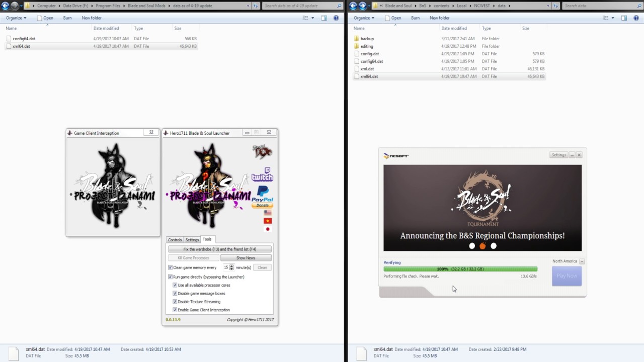The height and width of the screenshot is (362, 644).
Task: Click Open in right Explorer toolbar
Action: pyautogui.click(x=393, y=18)
